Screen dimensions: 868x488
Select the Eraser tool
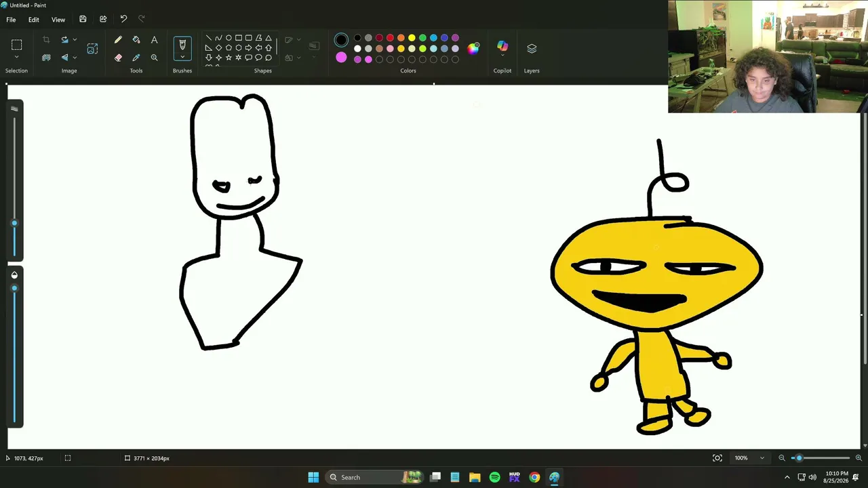118,58
